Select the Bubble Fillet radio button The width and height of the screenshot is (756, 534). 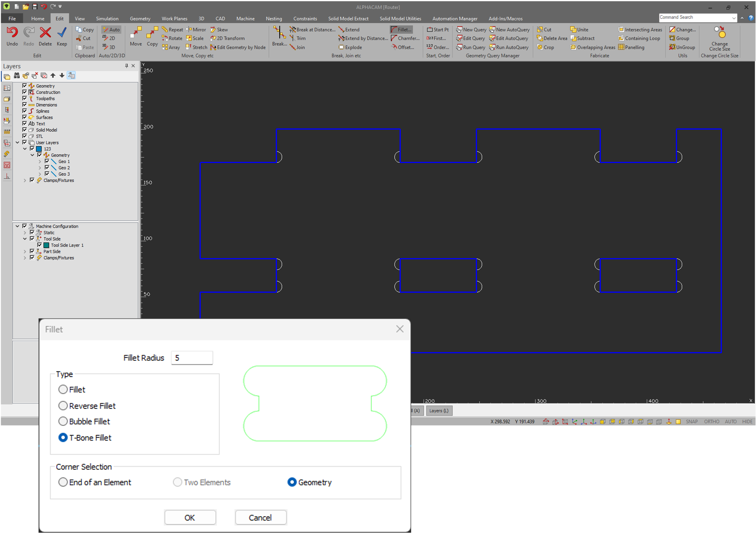coord(63,421)
